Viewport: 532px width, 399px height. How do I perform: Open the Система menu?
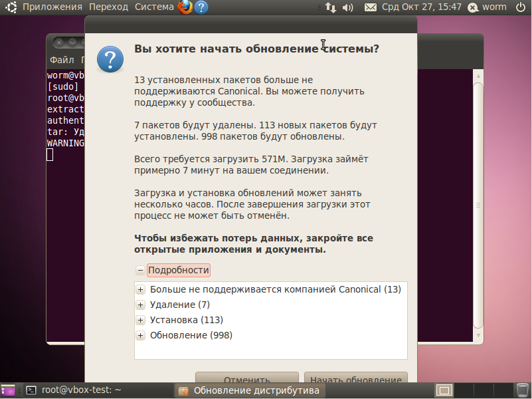point(154,7)
